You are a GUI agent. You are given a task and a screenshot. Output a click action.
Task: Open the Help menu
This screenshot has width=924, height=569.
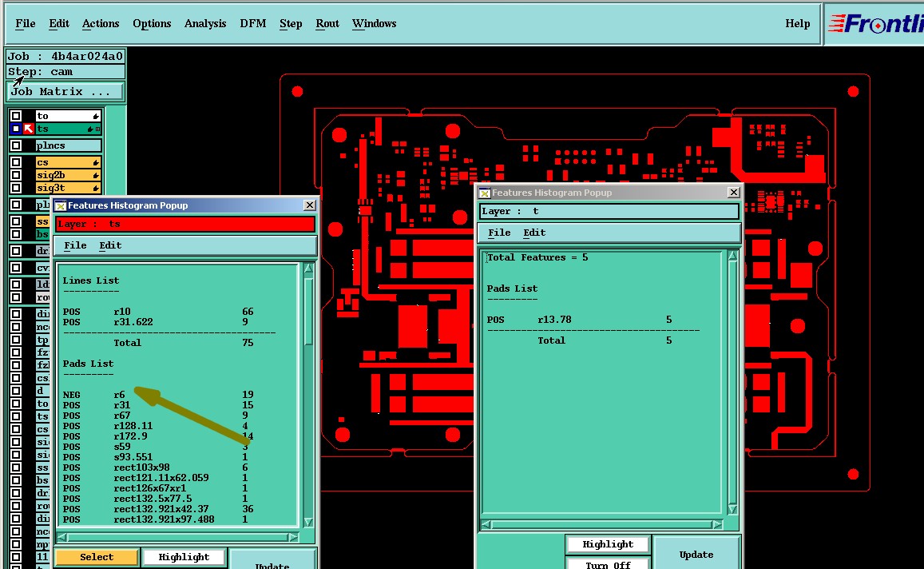click(x=797, y=24)
